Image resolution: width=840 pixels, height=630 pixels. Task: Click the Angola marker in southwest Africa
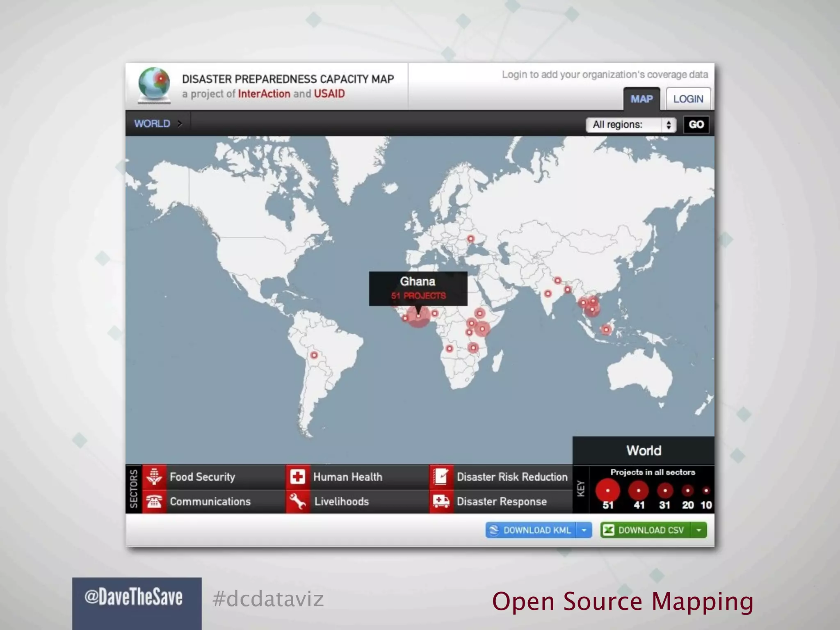tap(450, 349)
